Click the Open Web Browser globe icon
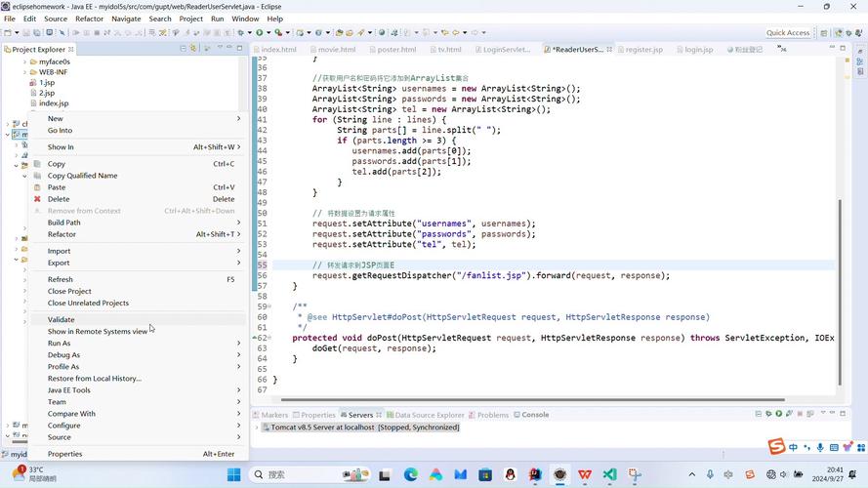Screen dimensions: 868x488 click(382, 32)
